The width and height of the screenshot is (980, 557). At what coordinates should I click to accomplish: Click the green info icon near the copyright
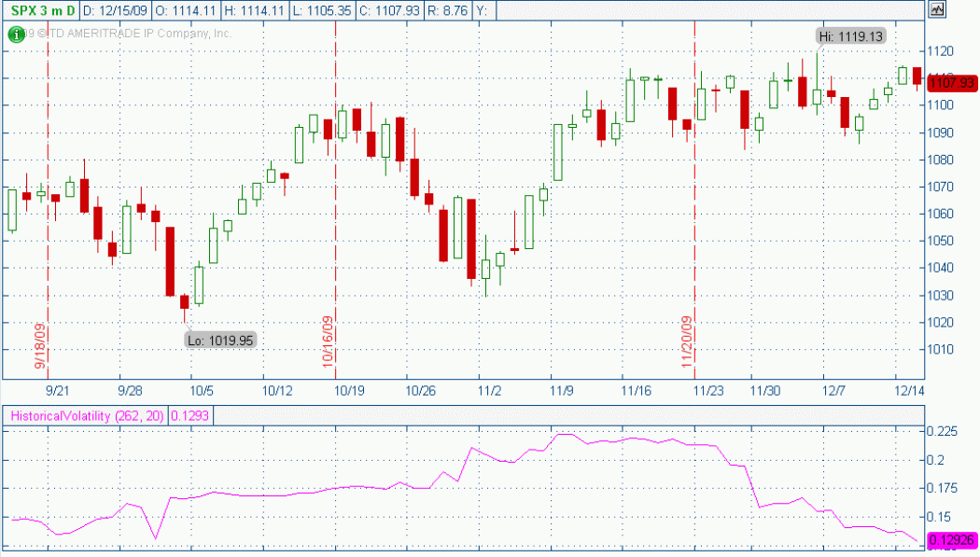click(x=15, y=34)
